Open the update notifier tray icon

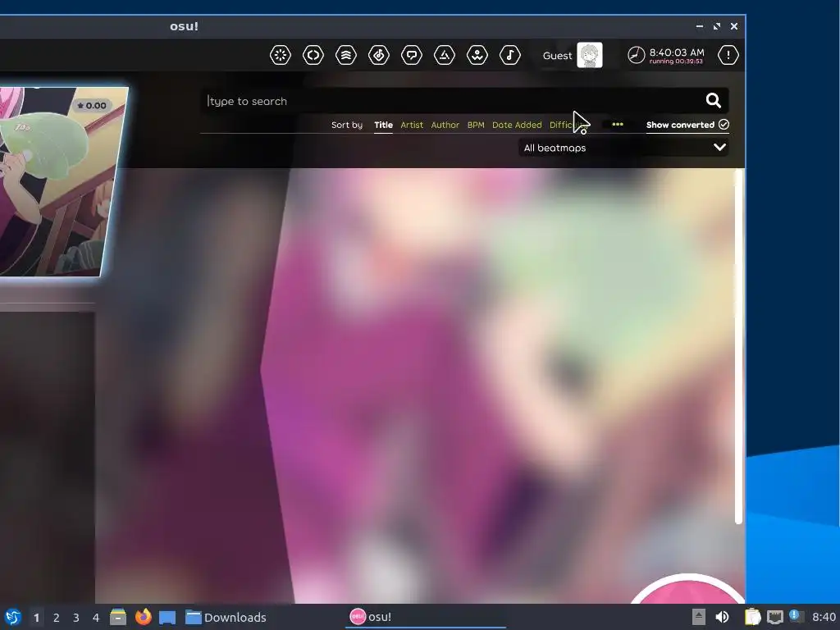coord(796,616)
